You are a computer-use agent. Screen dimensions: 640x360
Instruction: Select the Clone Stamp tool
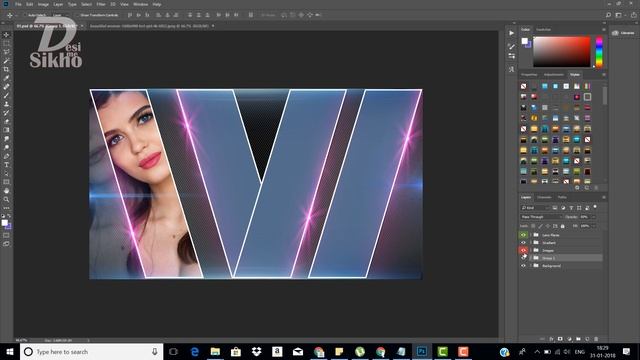[x=6, y=104]
